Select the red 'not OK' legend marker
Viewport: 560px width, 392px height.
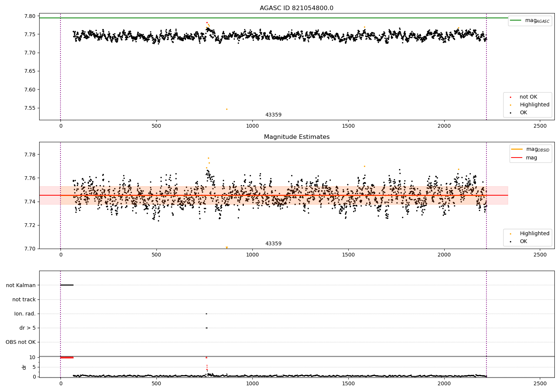(510, 97)
